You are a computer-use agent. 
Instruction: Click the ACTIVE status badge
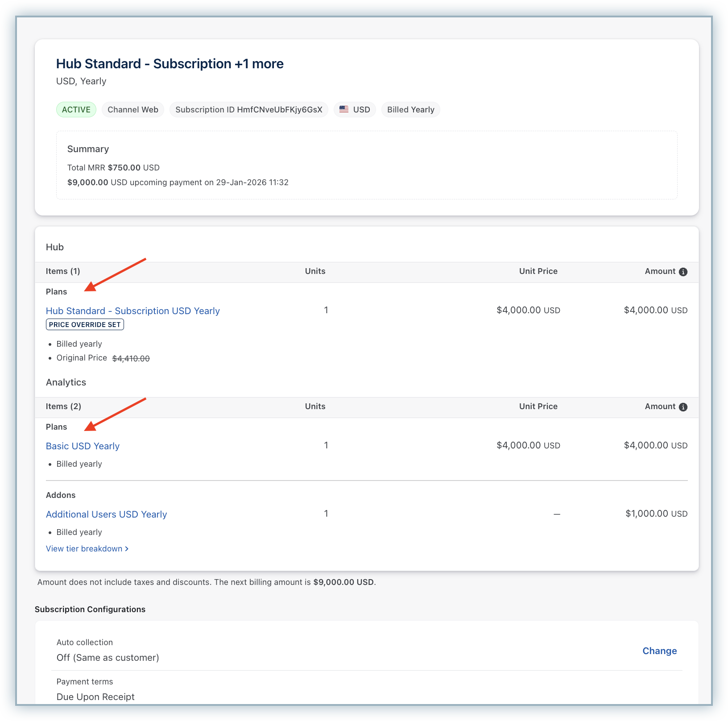[76, 110]
